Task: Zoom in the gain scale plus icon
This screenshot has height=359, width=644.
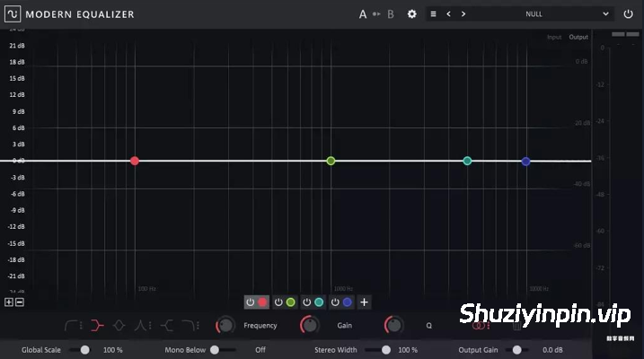Action: [9, 302]
